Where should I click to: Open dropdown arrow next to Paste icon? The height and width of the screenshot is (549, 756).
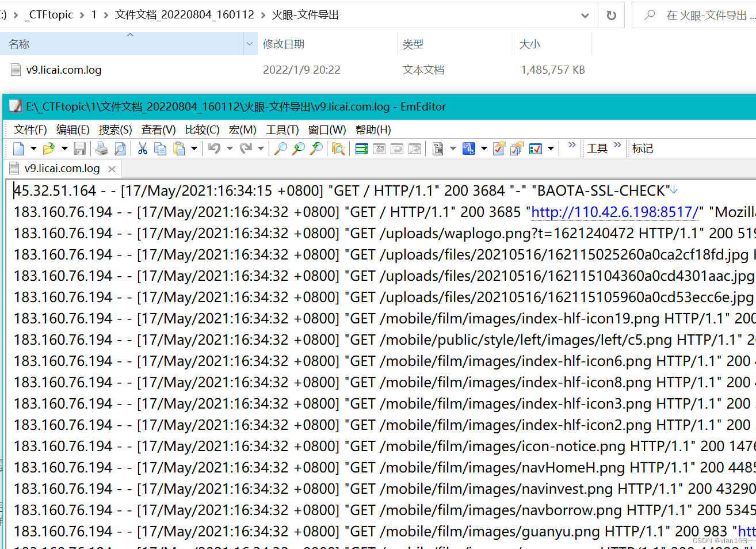click(194, 149)
